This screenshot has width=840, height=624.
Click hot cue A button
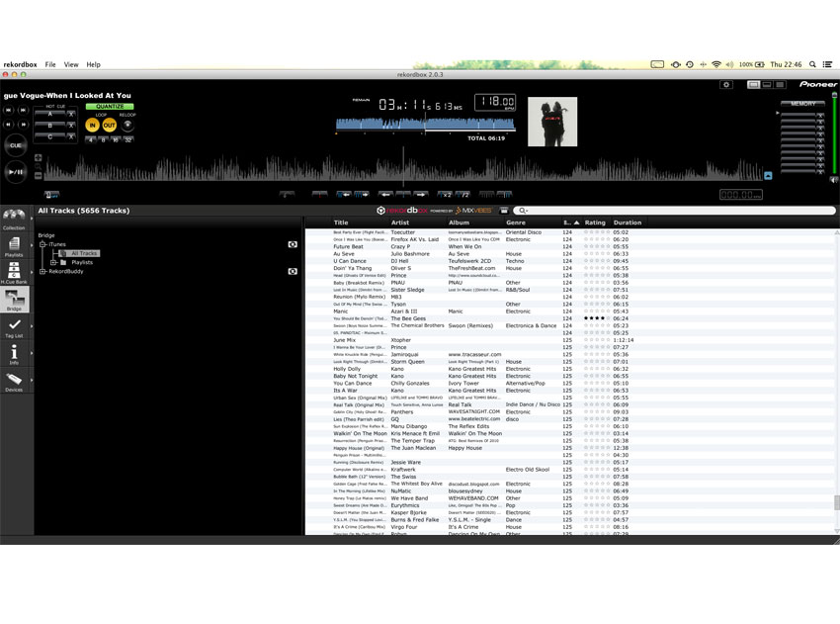pyautogui.click(x=50, y=114)
